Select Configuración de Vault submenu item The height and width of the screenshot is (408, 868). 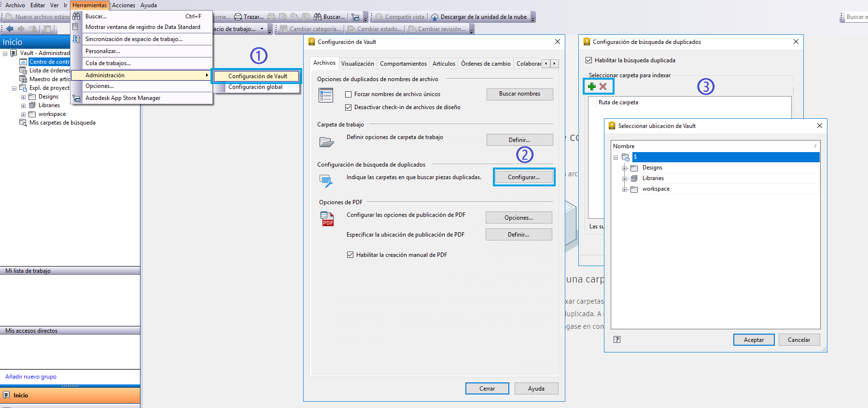257,76
